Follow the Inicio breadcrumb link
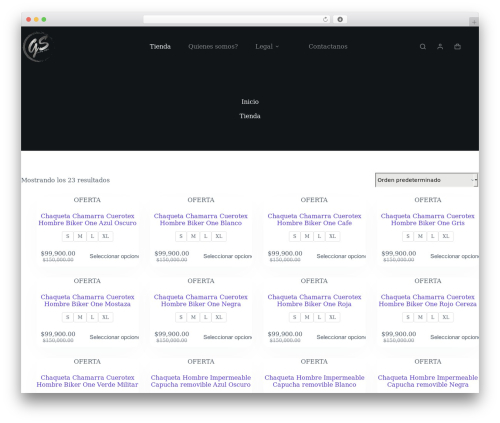 250,102
